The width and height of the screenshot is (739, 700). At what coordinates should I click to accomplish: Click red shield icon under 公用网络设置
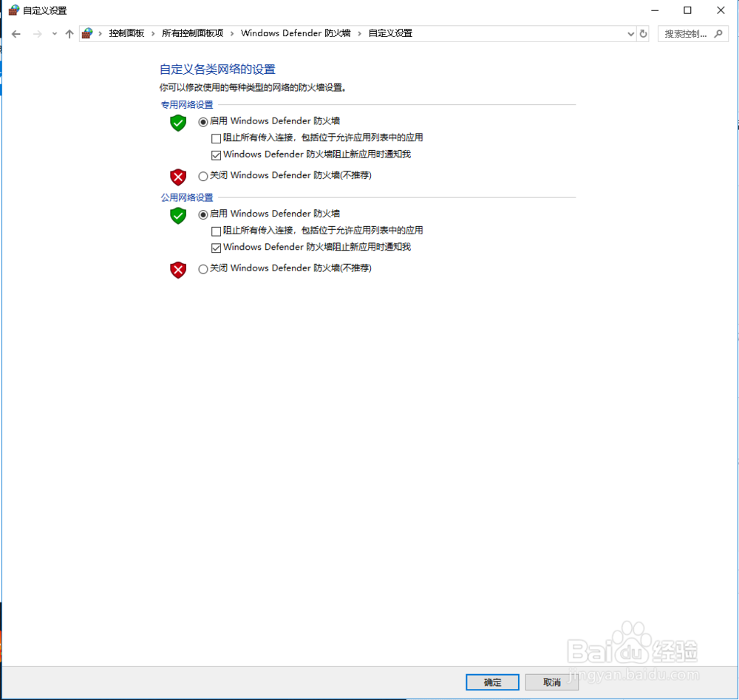coord(178,270)
